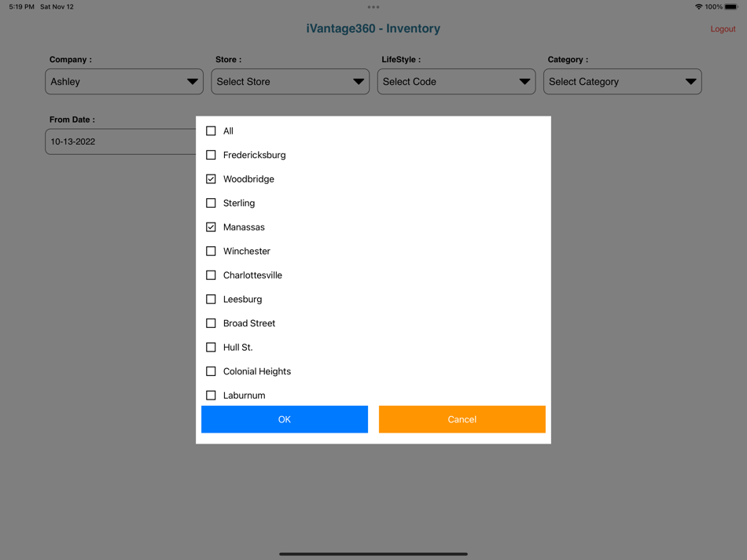Check the Laburnum checkbox
Image resolution: width=747 pixels, height=560 pixels.
pyautogui.click(x=211, y=395)
